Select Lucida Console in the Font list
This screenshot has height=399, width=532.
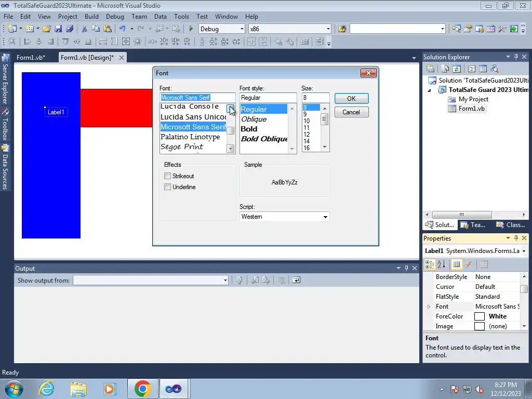pyautogui.click(x=190, y=107)
